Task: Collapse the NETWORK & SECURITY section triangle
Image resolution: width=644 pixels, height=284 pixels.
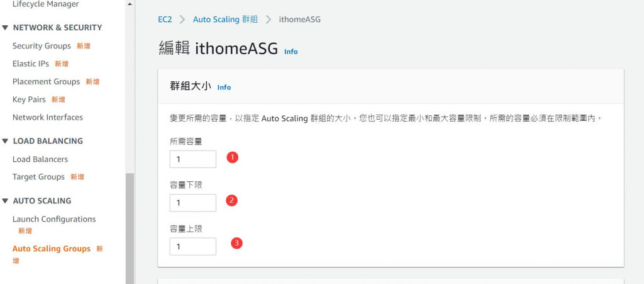Action: [5, 28]
